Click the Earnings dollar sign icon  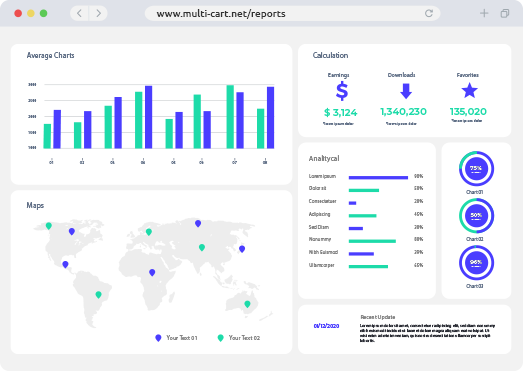coord(342,91)
